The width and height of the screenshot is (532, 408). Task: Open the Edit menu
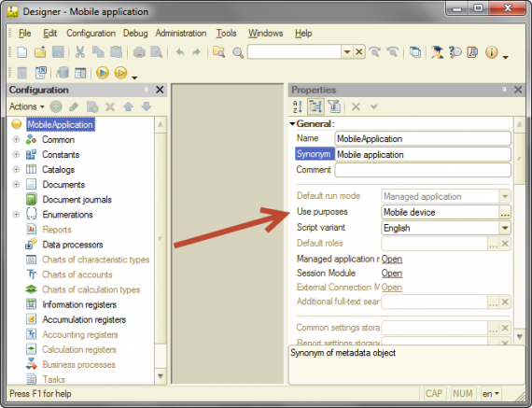coord(49,34)
